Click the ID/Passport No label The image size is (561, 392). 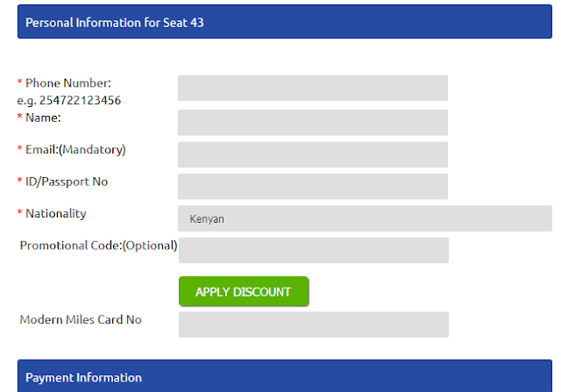[67, 182]
